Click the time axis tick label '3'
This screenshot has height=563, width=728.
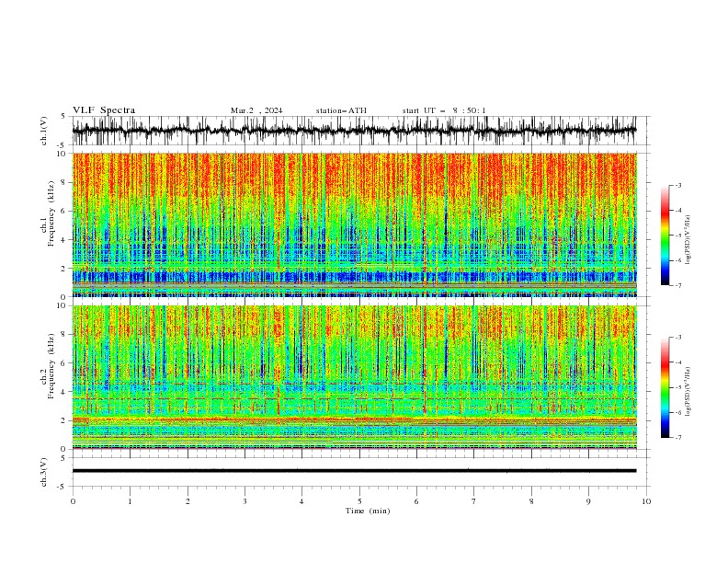pos(245,501)
